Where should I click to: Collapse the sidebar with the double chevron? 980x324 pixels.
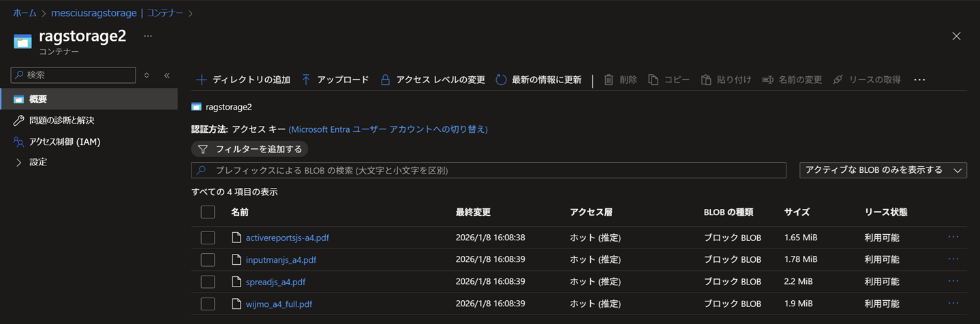(x=167, y=76)
